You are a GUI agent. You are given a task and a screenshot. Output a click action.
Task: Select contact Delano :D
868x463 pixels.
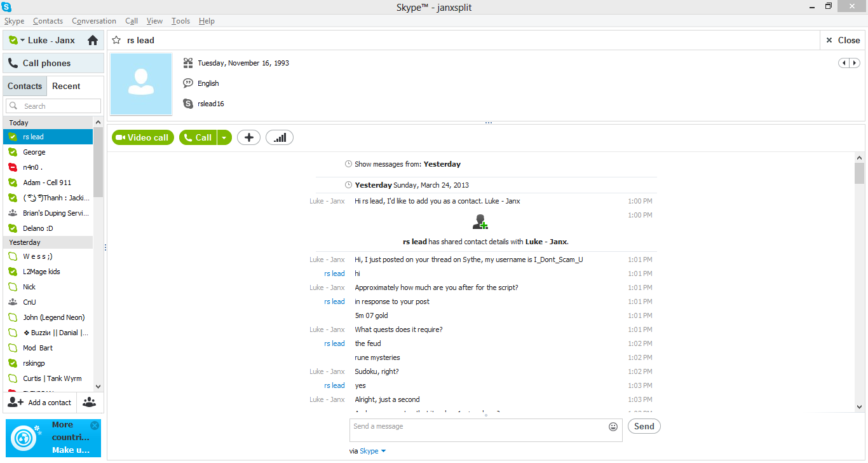[48, 228]
